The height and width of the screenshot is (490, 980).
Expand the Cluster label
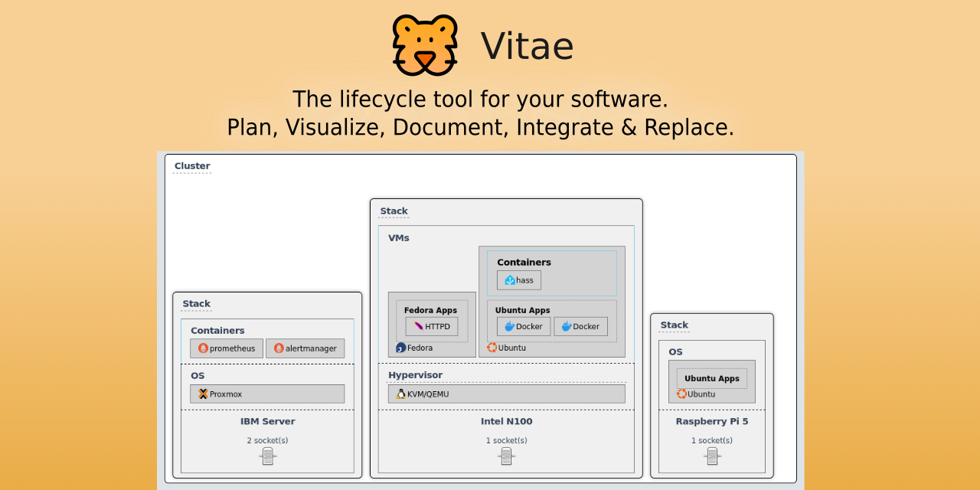[191, 166]
